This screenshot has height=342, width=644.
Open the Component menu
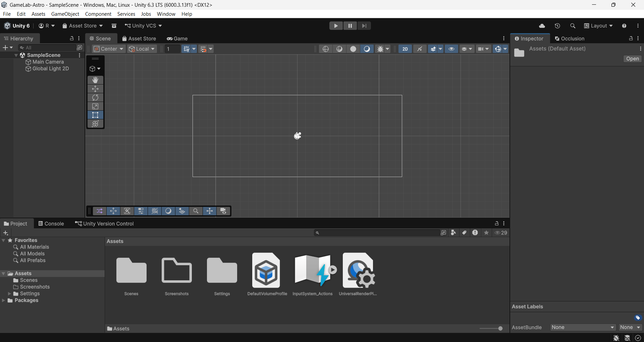pos(98,14)
